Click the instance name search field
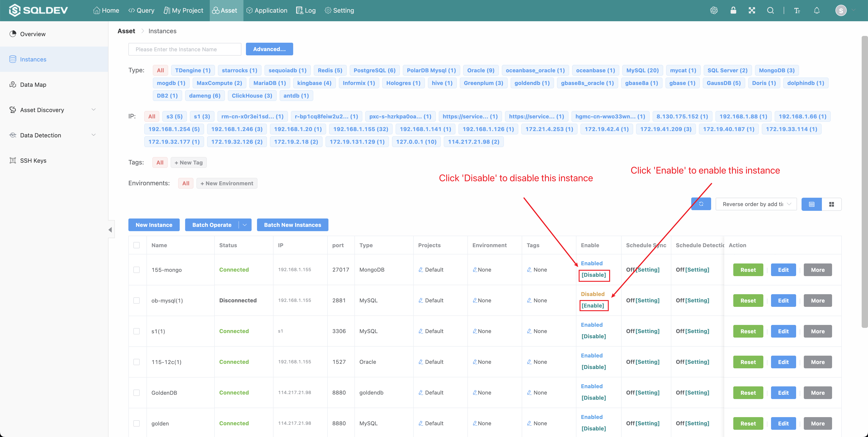The image size is (868, 437). click(185, 49)
